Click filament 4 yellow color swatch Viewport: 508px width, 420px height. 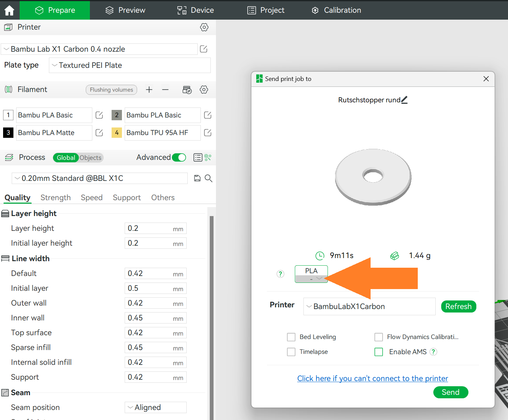point(117,133)
